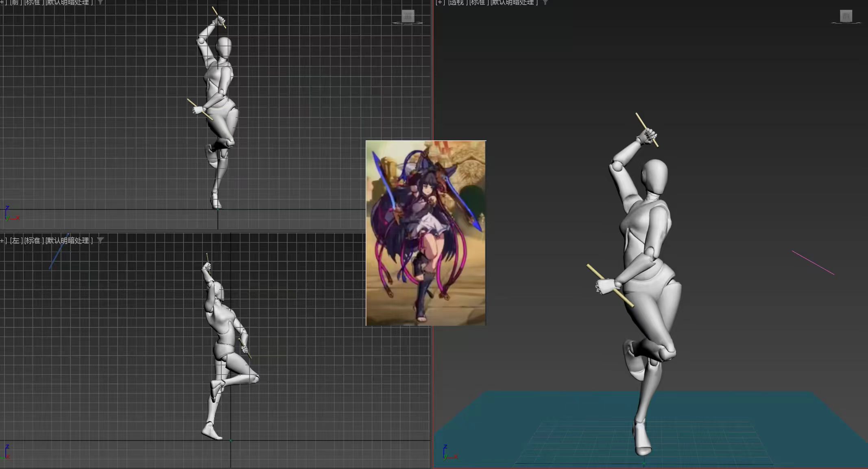868x469 pixels.
Task: Click the ViewCube in the Perspective viewport
Action: point(846,16)
